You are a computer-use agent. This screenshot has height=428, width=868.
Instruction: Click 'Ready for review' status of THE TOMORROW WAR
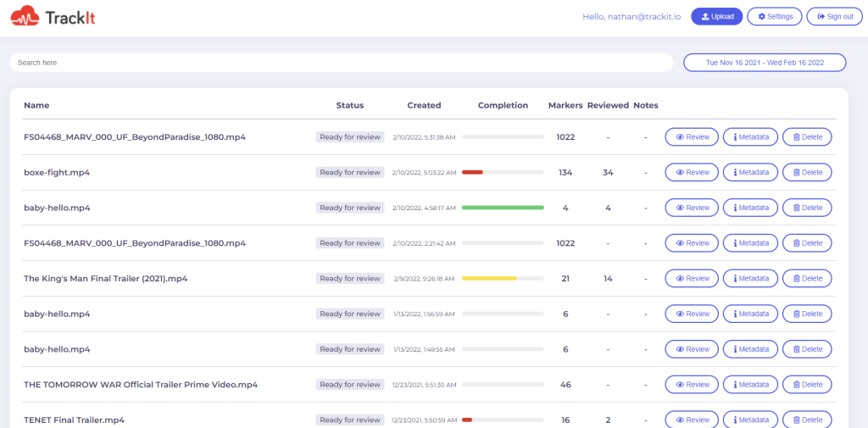point(350,384)
